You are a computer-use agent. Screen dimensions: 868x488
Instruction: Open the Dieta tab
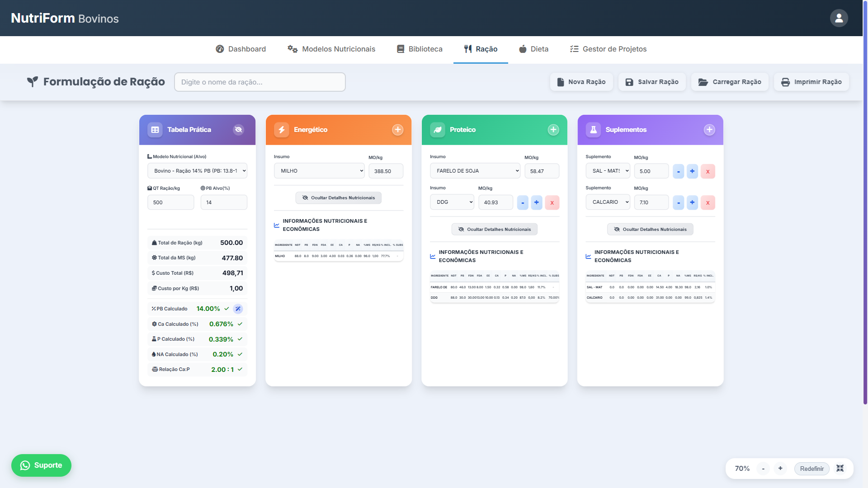[533, 49]
